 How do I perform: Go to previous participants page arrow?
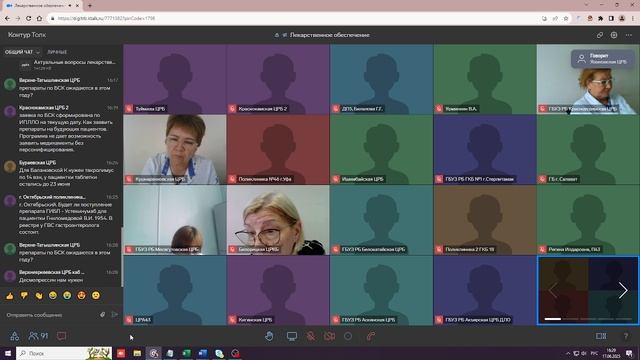click(x=553, y=291)
